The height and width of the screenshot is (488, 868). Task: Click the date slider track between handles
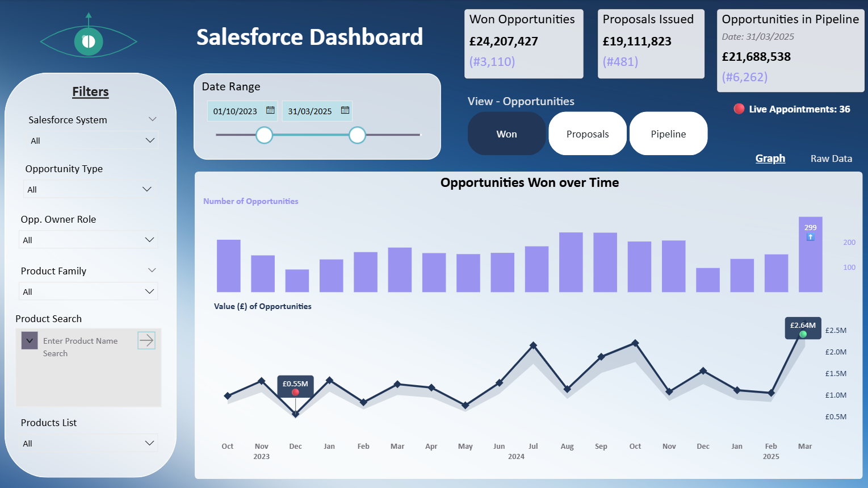[x=311, y=135]
